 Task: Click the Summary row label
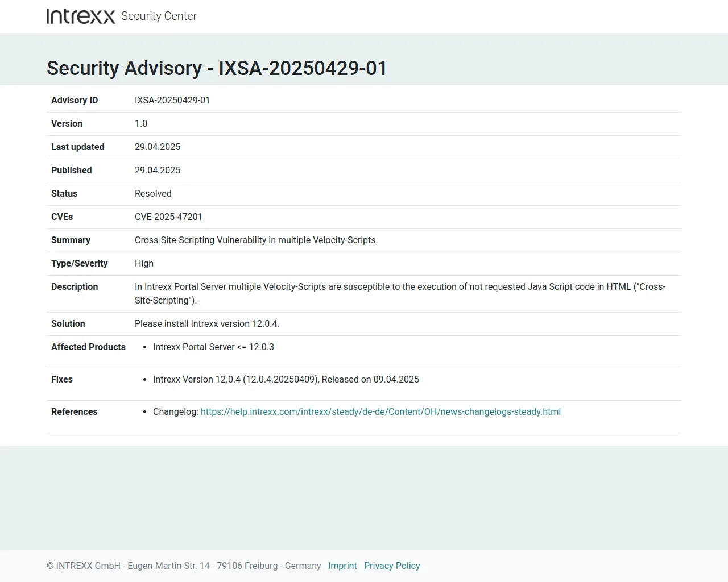(71, 240)
